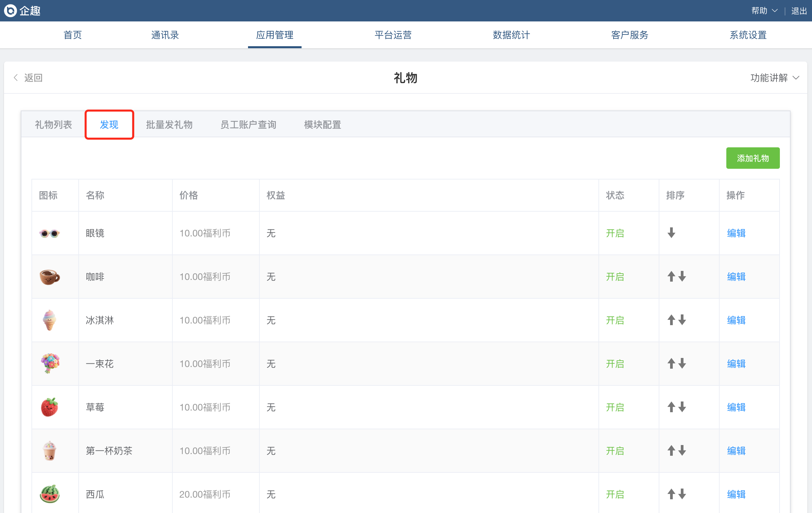Move 第一杯奶茶 gift up in order

(671, 450)
